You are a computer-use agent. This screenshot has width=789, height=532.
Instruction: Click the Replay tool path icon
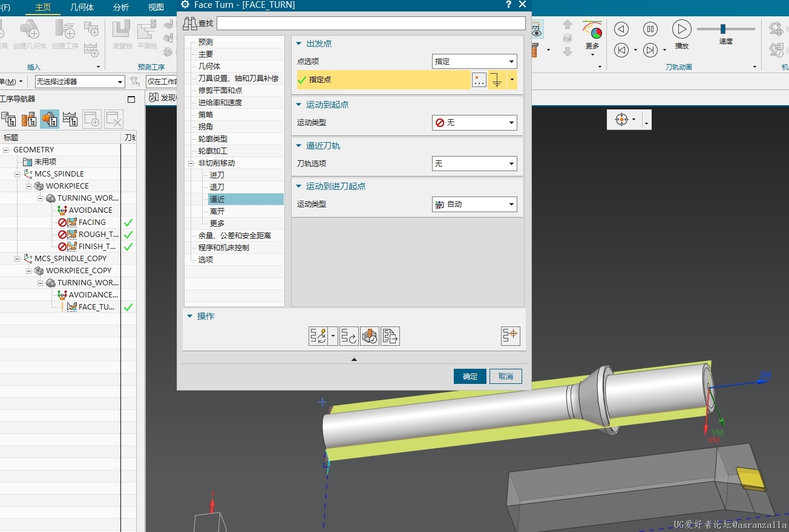(x=349, y=336)
